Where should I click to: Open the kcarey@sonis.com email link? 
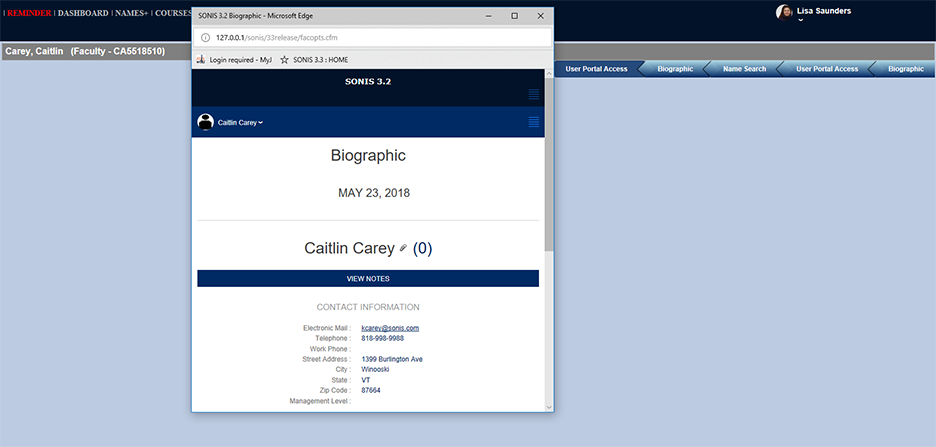[390, 328]
